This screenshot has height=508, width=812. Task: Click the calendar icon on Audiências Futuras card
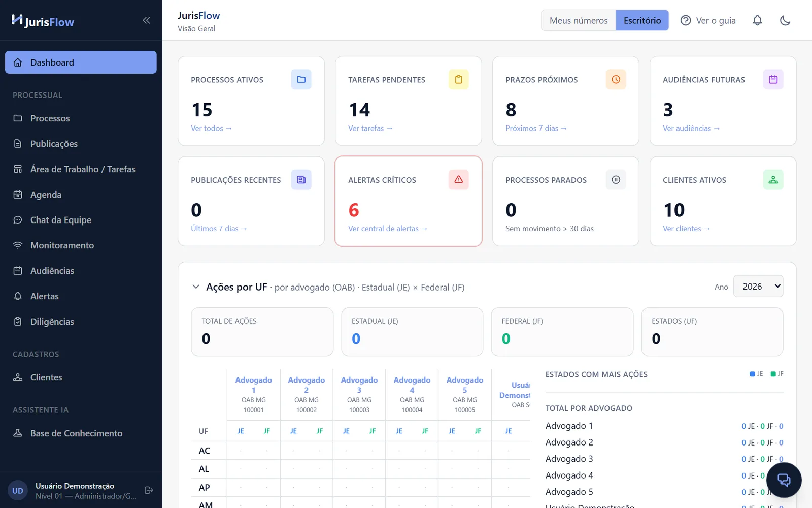(773, 79)
